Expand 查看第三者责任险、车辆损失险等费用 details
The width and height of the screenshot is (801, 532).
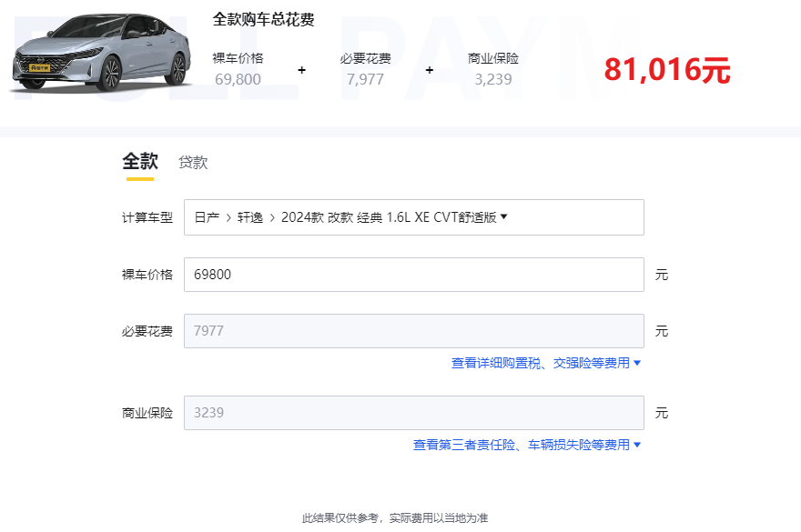527,445
